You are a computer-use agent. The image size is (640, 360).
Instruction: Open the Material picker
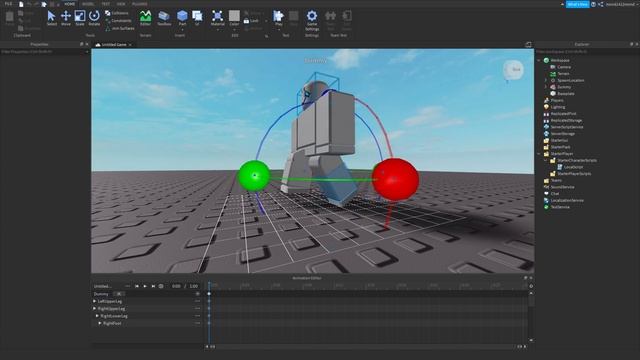[x=218, y=18]
